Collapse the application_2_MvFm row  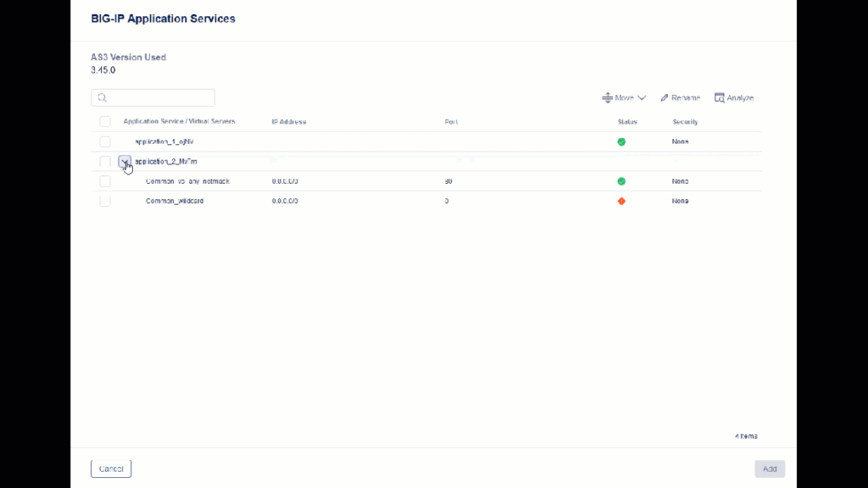125,162
